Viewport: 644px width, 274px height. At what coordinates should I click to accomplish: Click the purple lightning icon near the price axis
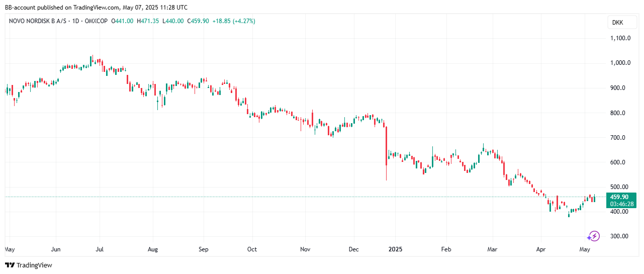[594, 236]
